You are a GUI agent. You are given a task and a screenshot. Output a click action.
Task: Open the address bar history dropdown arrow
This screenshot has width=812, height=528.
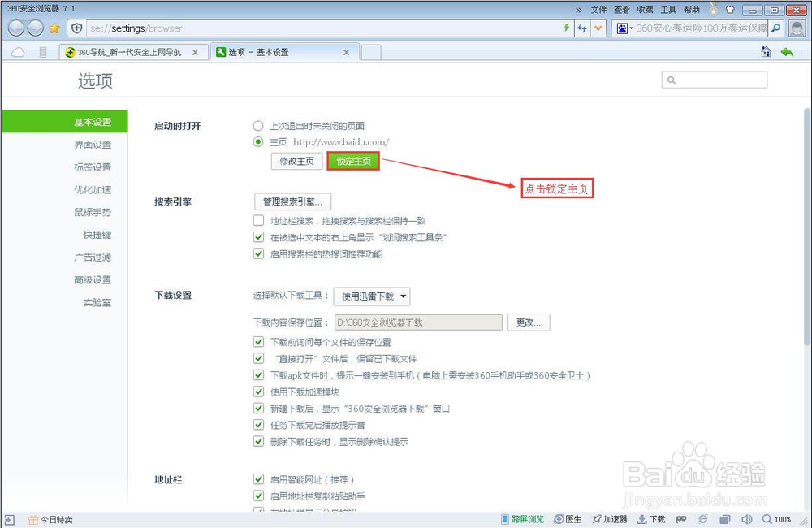(598, 28)
